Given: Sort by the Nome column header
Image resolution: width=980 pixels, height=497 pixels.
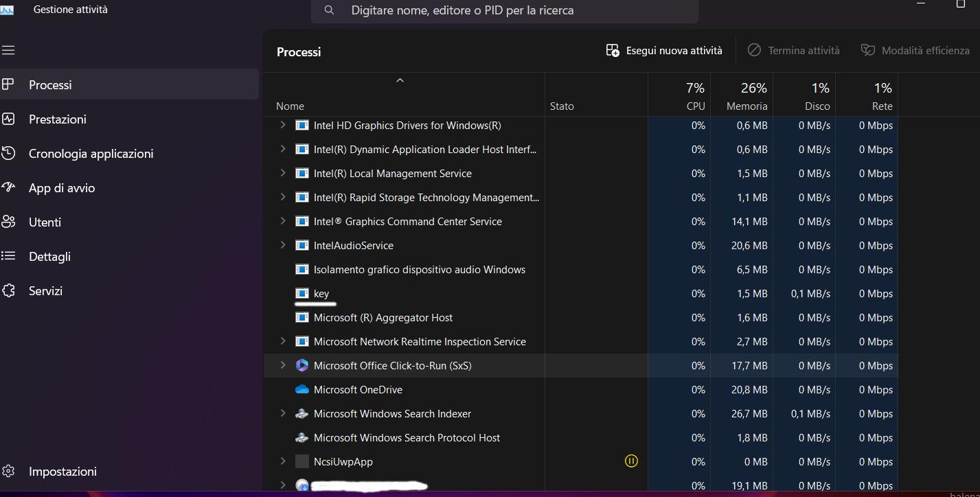Looking at the screenshot, I should (290, 106).
